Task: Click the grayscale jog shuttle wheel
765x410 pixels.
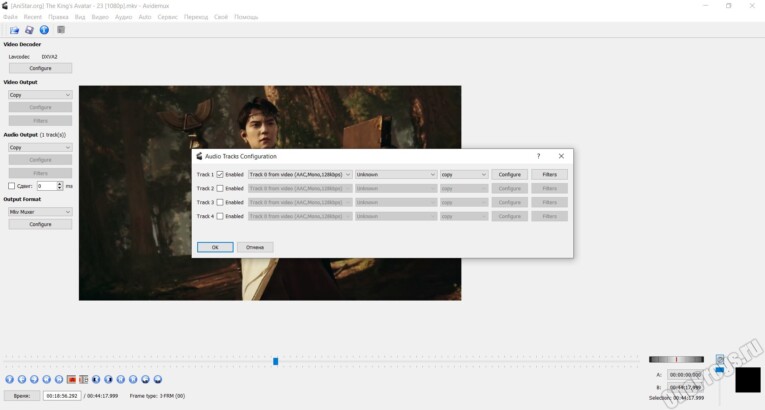Action: 676,359
